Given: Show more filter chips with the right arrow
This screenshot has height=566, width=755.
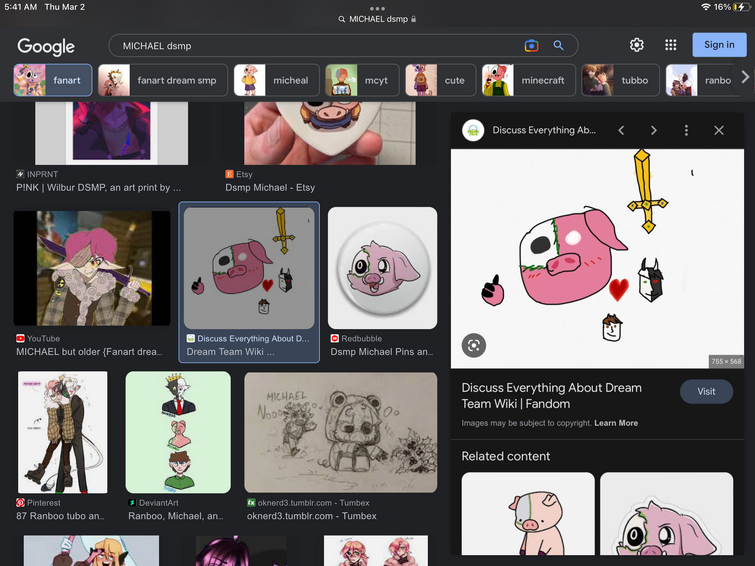Looking at the screenshot, I should click(745, 77).
